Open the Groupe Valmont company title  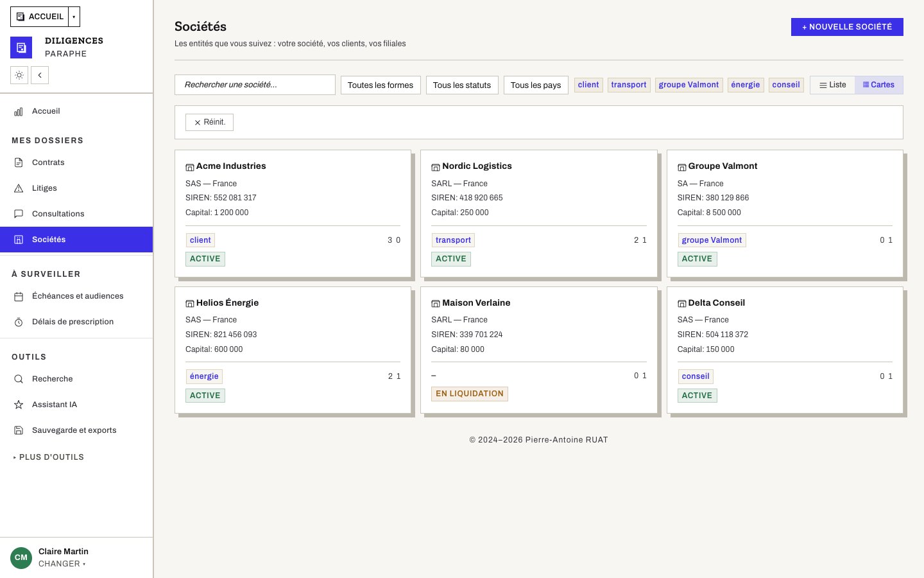[x=723, y=166]
